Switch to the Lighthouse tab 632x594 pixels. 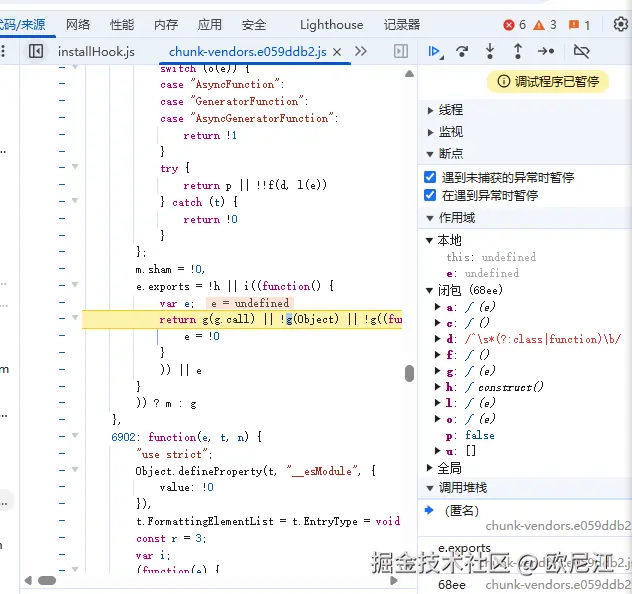click(331, 25)
